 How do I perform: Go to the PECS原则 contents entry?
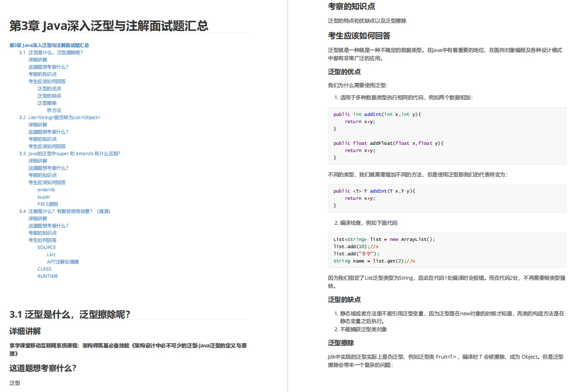coord(47,204)
